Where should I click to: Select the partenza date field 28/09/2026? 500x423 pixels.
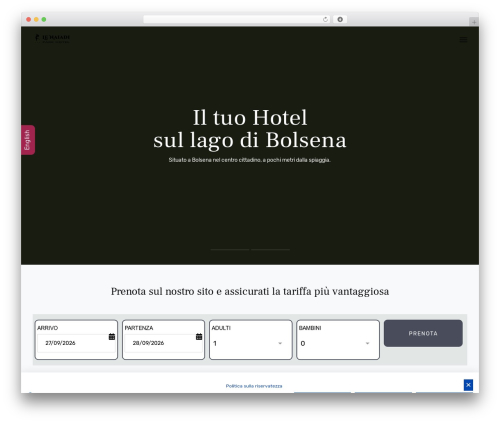coord(163,343)
